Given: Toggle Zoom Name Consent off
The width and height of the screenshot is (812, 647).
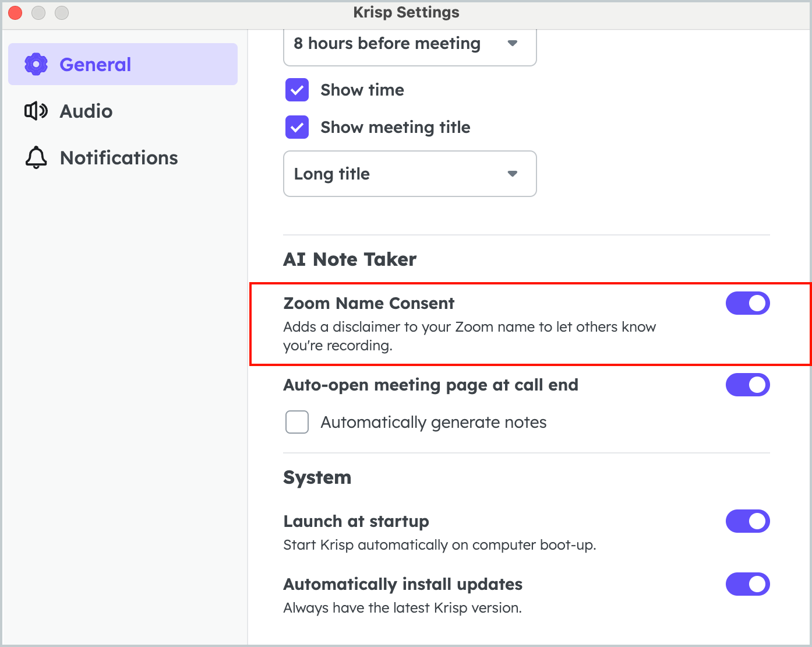Looking at the screenshot, I should pyautogui.click(x=748, y=303).
